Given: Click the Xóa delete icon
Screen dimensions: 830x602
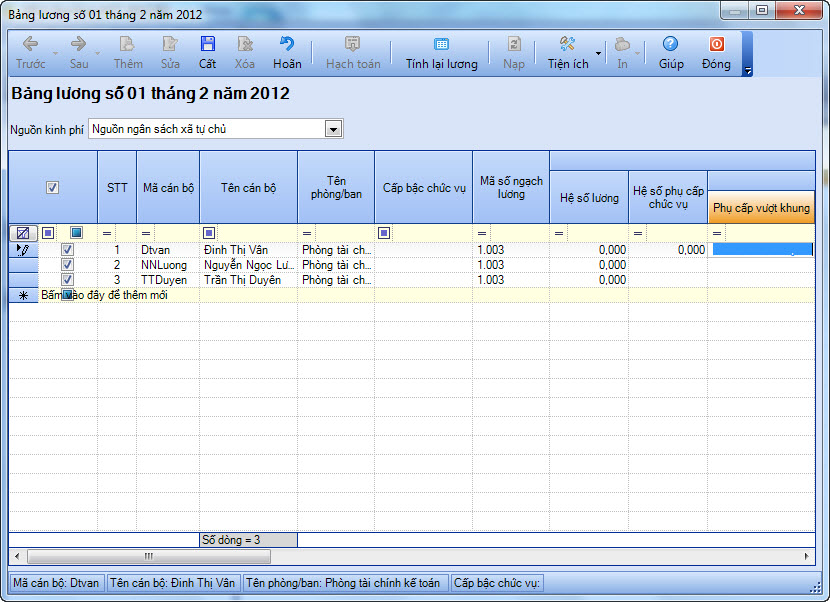Looking at the screenshot, I should tap(245, 44).
